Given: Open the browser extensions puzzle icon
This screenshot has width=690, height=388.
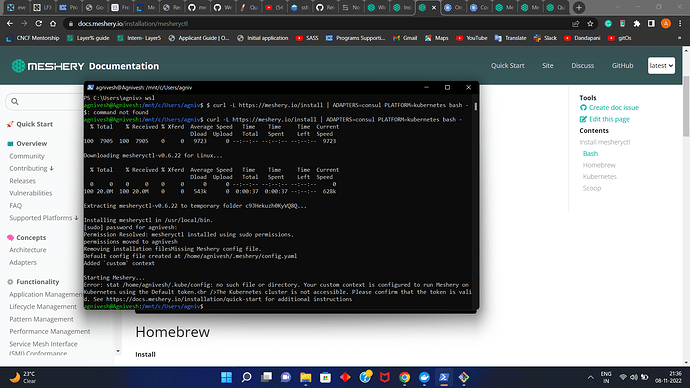Looking at the screenshot, I should 637,24.
